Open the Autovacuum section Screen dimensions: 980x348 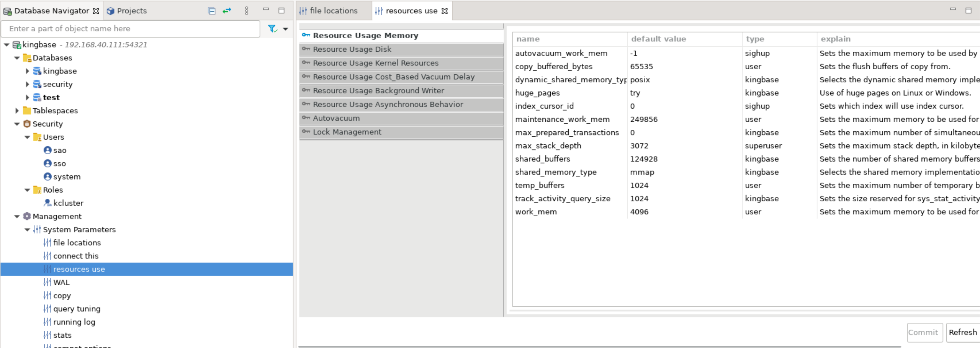(336, 118)
